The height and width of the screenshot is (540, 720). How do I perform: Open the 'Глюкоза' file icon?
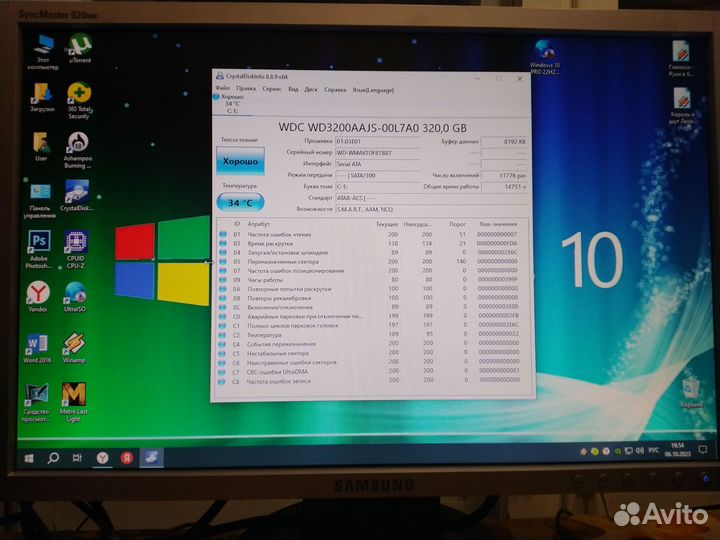pyautogui.click(x=681, y=58)
